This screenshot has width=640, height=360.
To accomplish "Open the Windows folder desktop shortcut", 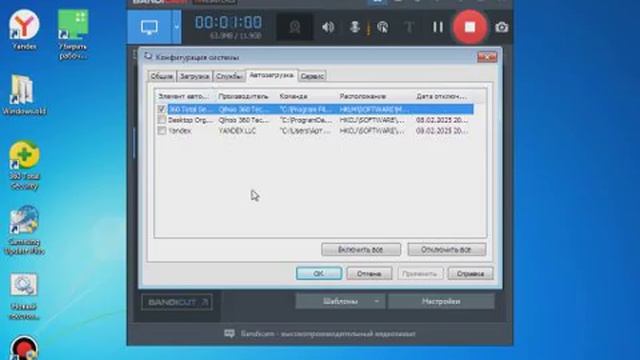I will [24, 95].
